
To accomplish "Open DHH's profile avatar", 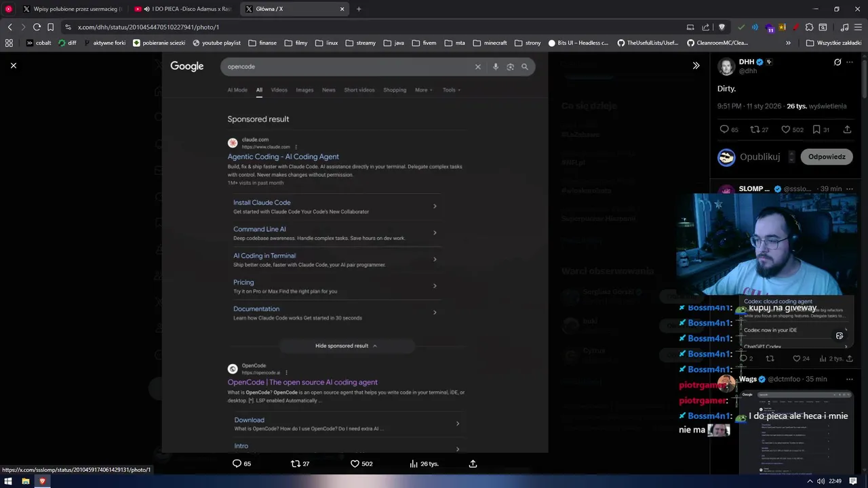I will click(726, 66).
